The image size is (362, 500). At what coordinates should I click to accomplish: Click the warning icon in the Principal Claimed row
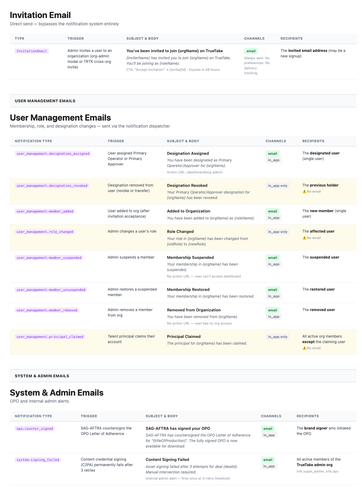pos(304,348)
